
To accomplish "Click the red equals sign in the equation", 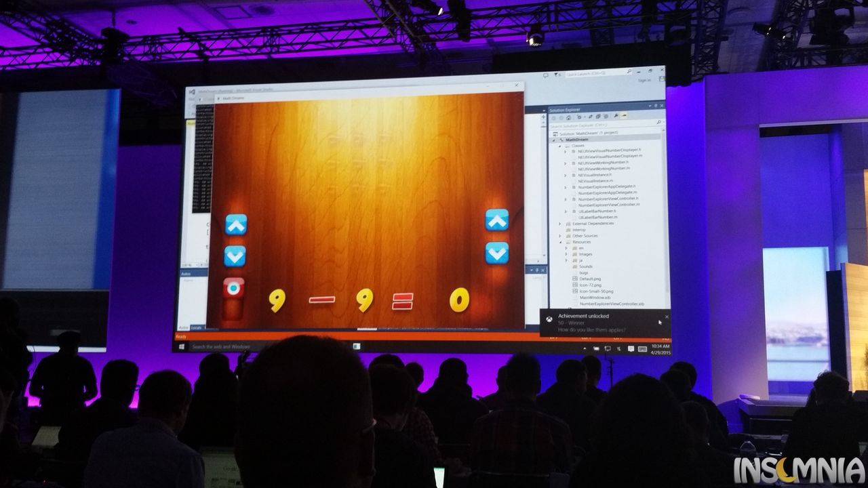I will 403,300.
